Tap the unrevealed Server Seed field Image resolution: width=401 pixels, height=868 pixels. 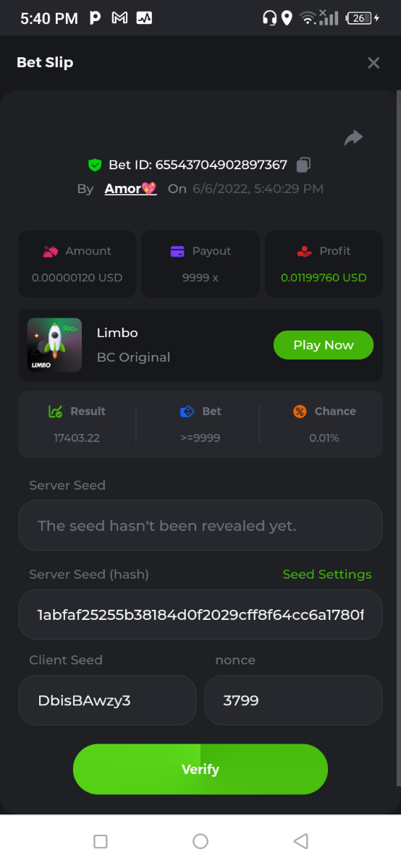[x=200, y=525]
